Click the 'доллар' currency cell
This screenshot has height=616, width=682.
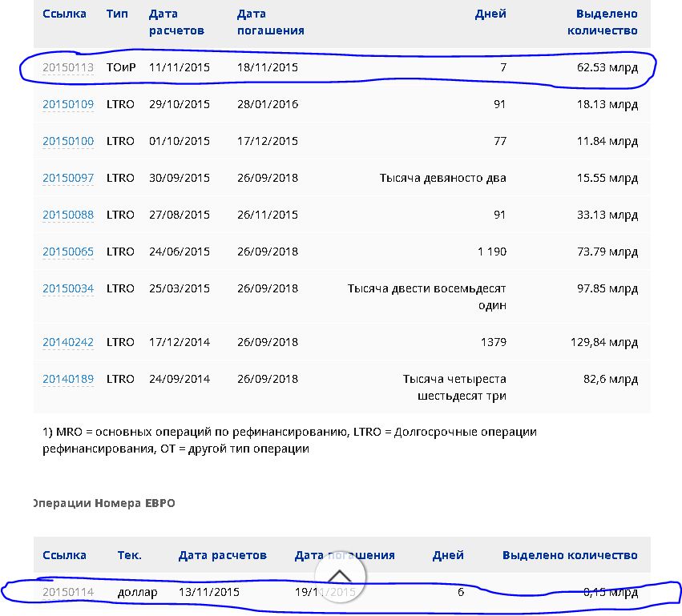[x=138, y=593]
